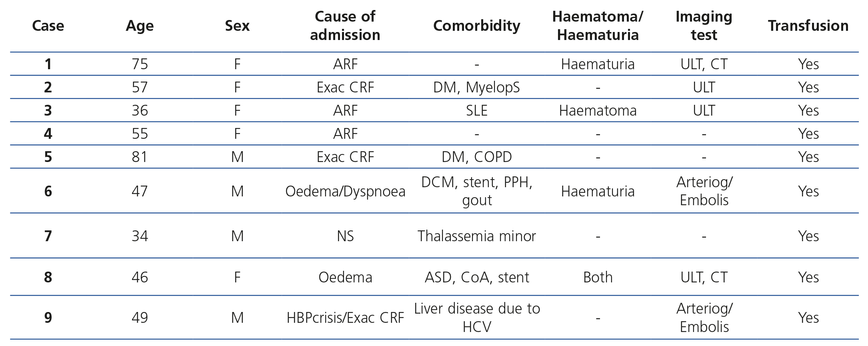Image resolution: width=868 pixels, height=346 pixels.
Task: Click the ASD, CoA, stent cell
Action: pyautogui.click(x=476, y=277)
